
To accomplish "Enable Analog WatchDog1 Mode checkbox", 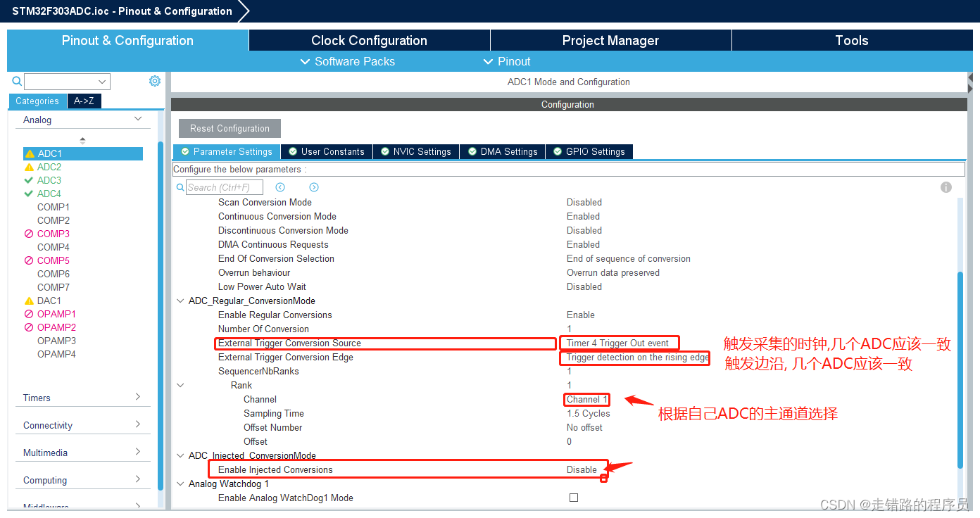I will click(574, 498).
